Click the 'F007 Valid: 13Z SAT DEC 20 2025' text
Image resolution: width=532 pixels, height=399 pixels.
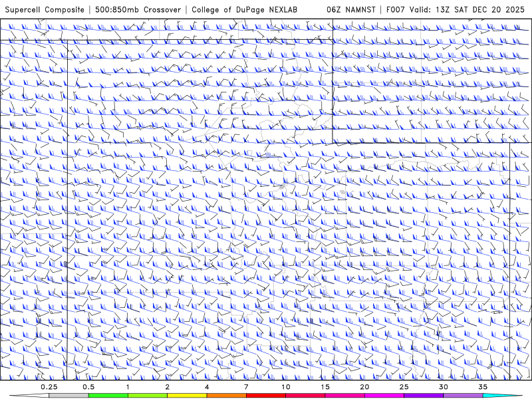[x=456, y=9]
